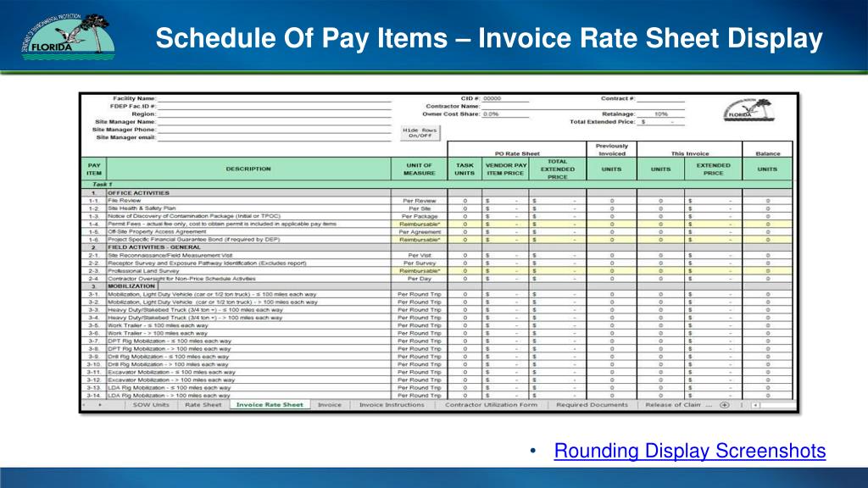Viewport: 868px width, 488px height.
Task: Go to Contractor Utilization Form tab
Action: (x=491, y=405)
